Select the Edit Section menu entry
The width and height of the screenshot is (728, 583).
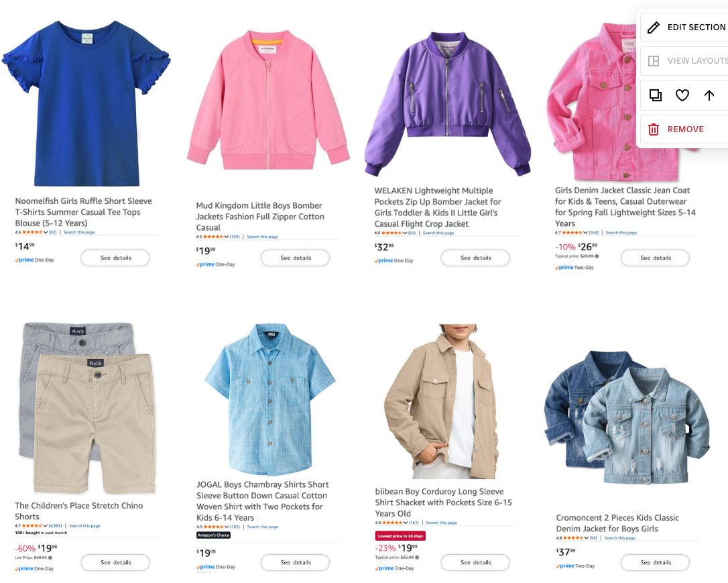(x=684, y=28)
